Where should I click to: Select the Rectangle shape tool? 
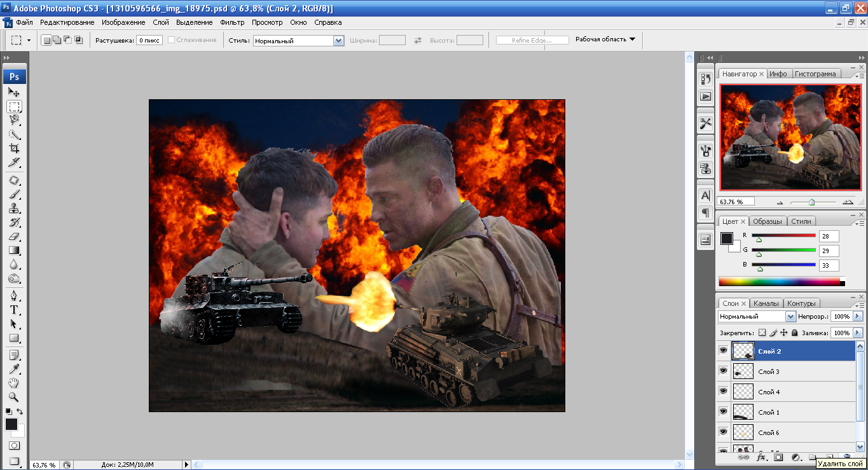point(14,338)
